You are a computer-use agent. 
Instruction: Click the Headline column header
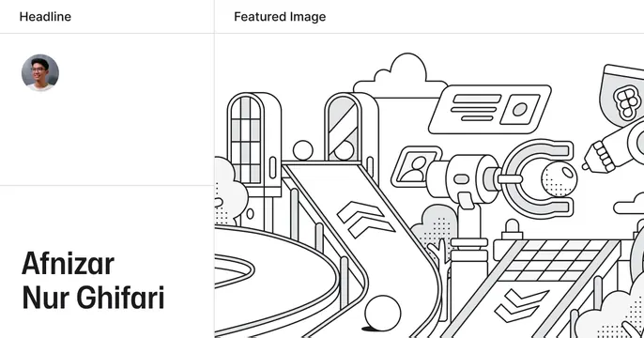45,17
